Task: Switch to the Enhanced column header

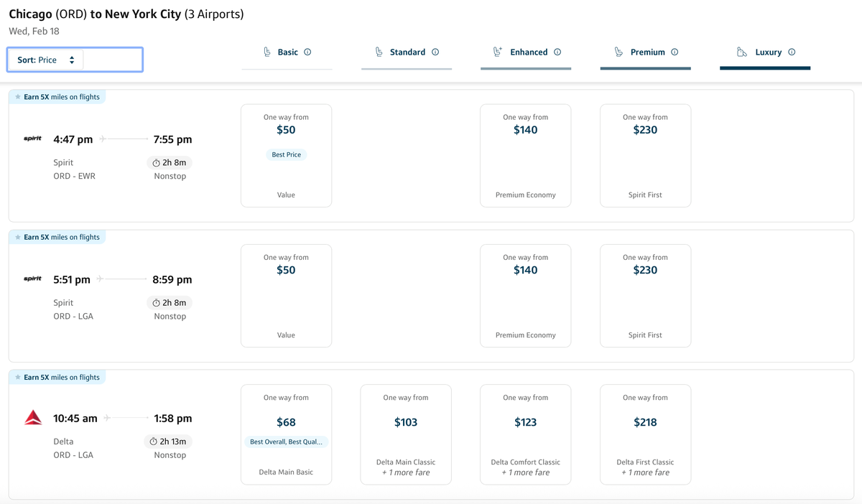Action: click(x=525, y=52)
